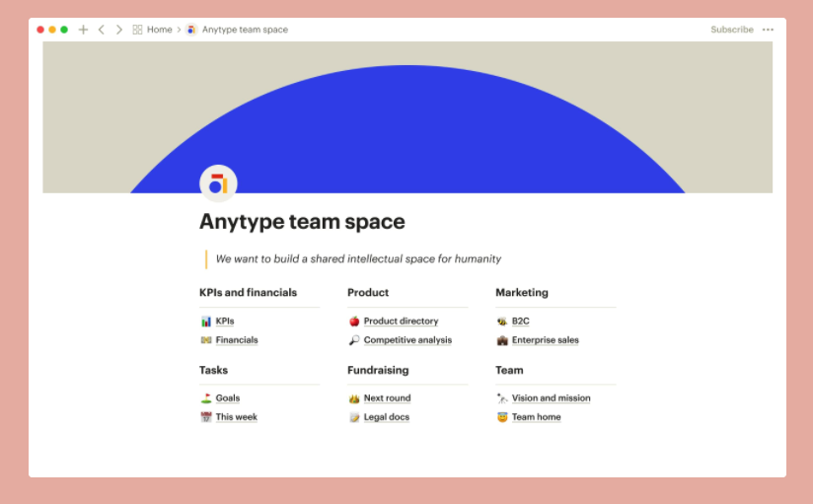Viewport: 813px width, 504px height.
Task: Click the money icon beside Financials
Action: pyautogui.click(x=206, y=340)
